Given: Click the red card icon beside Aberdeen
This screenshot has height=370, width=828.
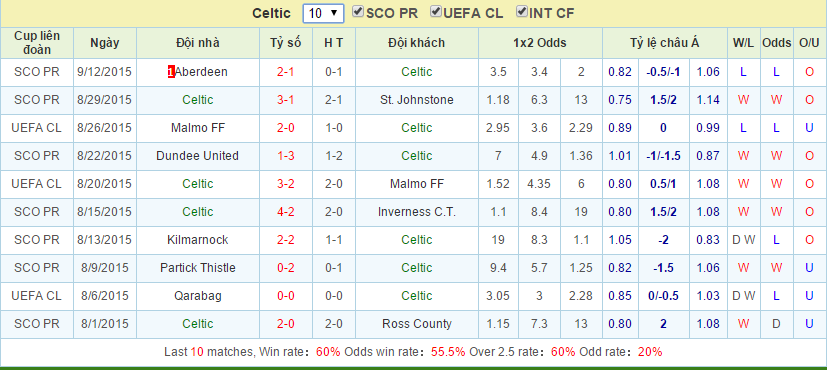Looking at the screenshot, I should [x=171, y=72].
